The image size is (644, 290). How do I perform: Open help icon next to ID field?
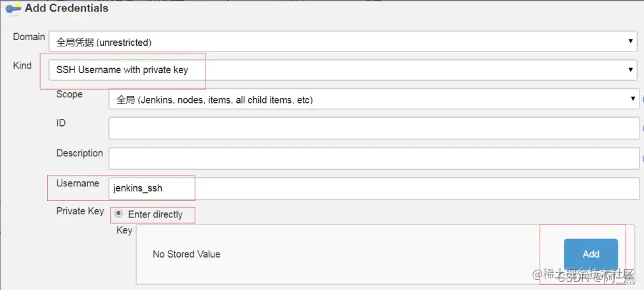tap(642, 128)
